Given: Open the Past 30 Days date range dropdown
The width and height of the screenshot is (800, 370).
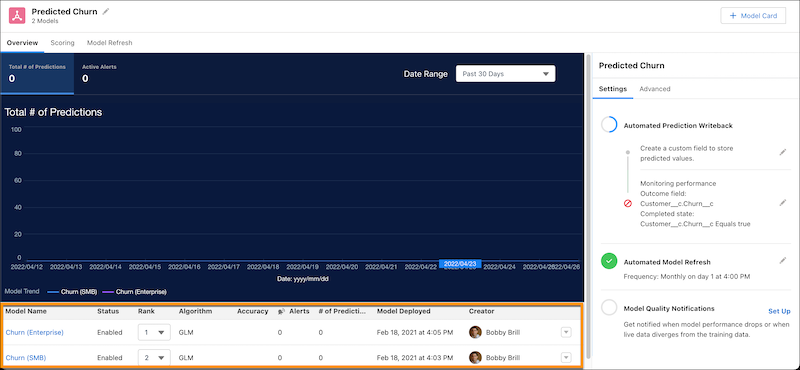Looking at the screenshot, I should coord(505,74).
